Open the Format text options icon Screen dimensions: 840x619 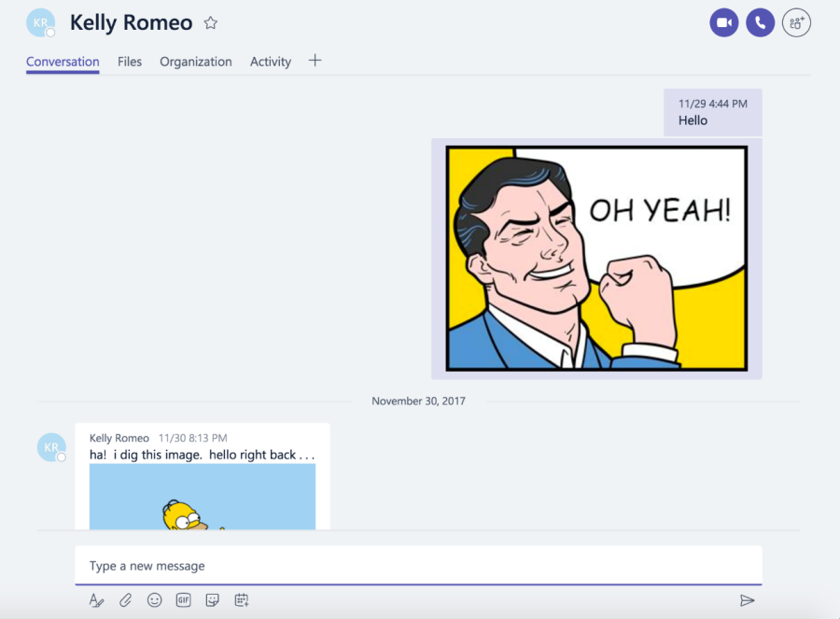click(96, 600)
